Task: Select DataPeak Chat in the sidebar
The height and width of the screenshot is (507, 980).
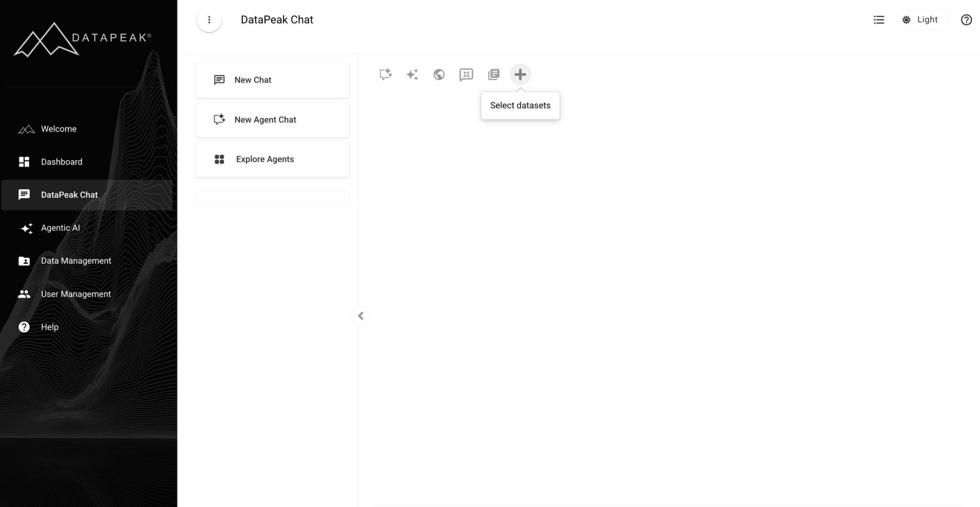Action: point(87,195)
